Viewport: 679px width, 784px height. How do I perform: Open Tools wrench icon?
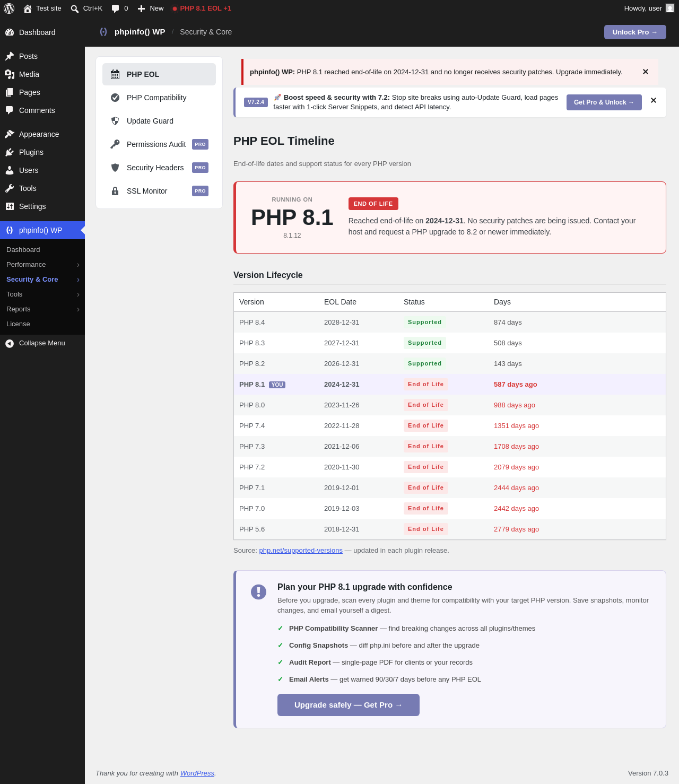click(x=10, y=188)
